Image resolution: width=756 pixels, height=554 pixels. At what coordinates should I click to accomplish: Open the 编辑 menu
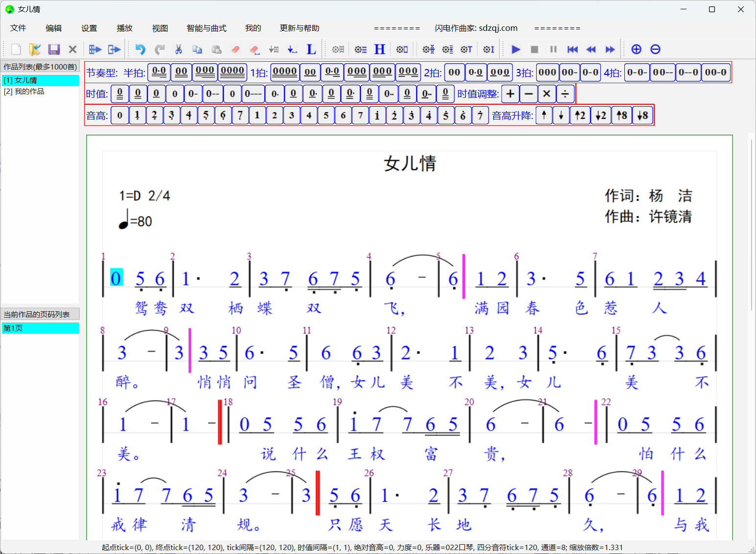53,28
